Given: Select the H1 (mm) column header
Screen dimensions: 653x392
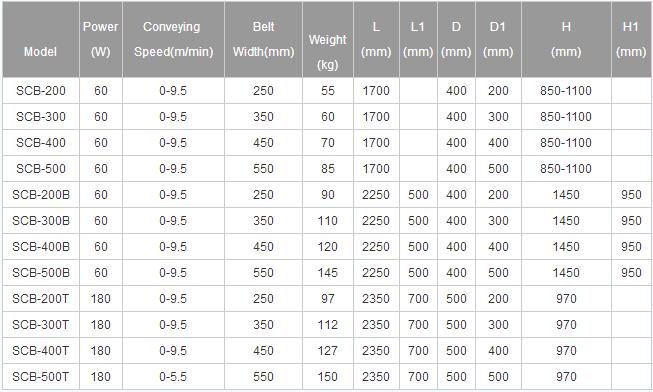Looking at the screenshot, I should (631, 39).
